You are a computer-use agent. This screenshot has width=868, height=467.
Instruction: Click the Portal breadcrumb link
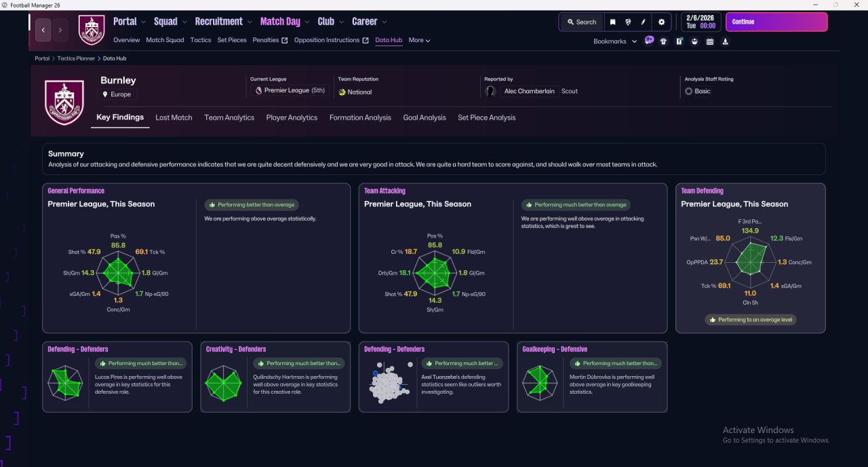(x=42, y=58)
